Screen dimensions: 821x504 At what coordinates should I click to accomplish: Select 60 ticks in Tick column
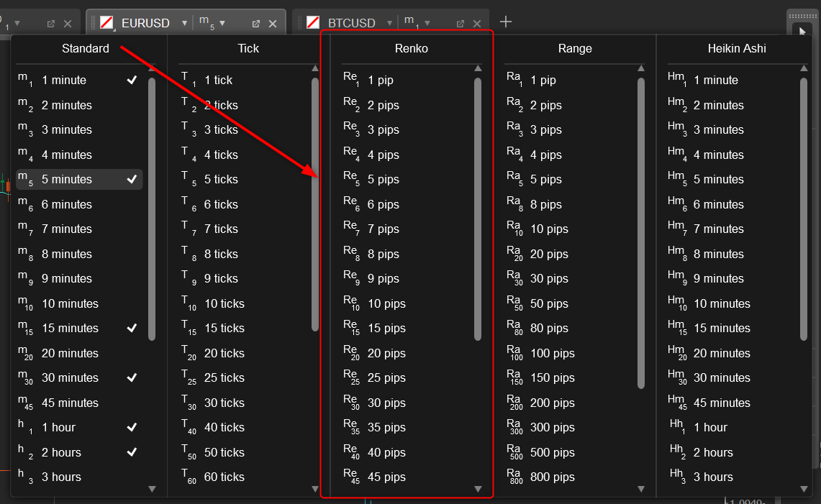224,477
